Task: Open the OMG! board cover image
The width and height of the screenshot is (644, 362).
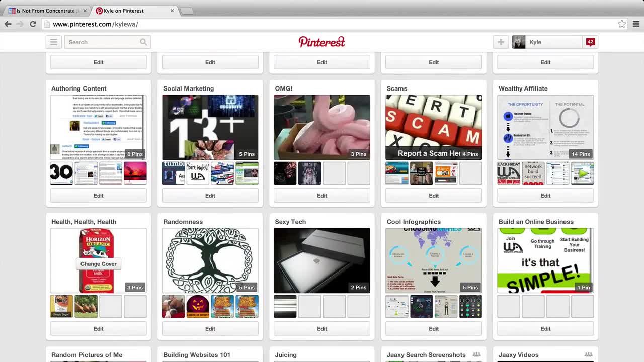Action: [322, 127]
